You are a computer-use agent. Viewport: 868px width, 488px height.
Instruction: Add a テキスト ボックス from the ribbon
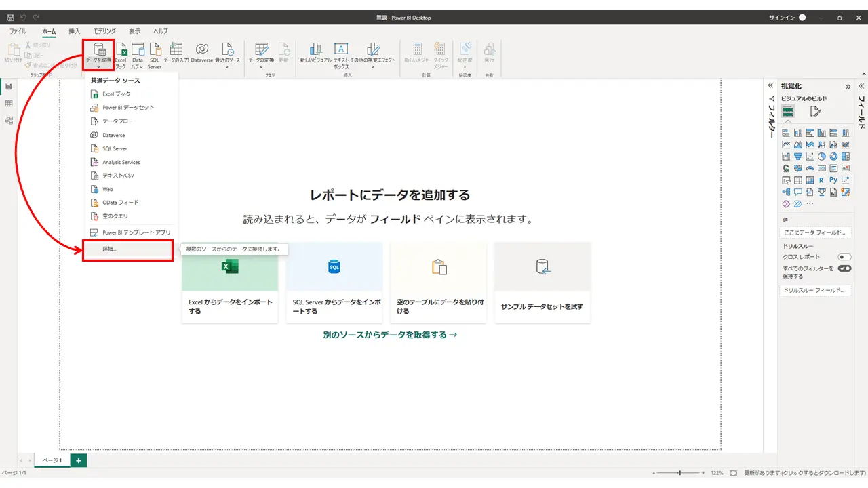tap(341, 56)
